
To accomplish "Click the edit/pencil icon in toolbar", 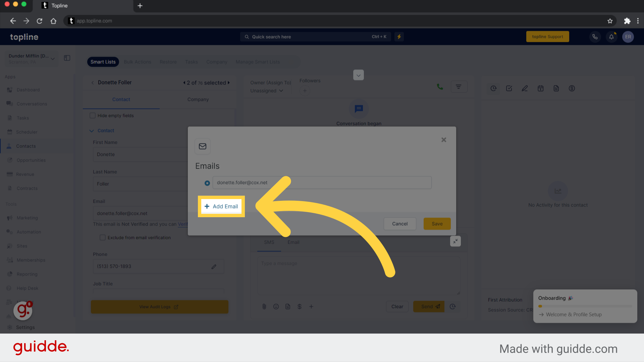I will 525,88.
